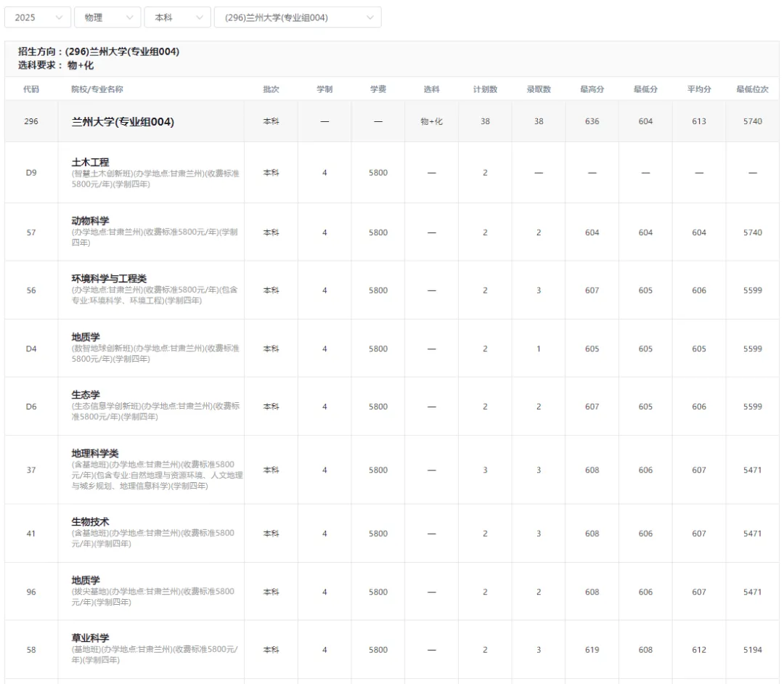Viewport: 784px width, 684px height.
Task: Click the 最高分 column header
Action: coord(592,89)
